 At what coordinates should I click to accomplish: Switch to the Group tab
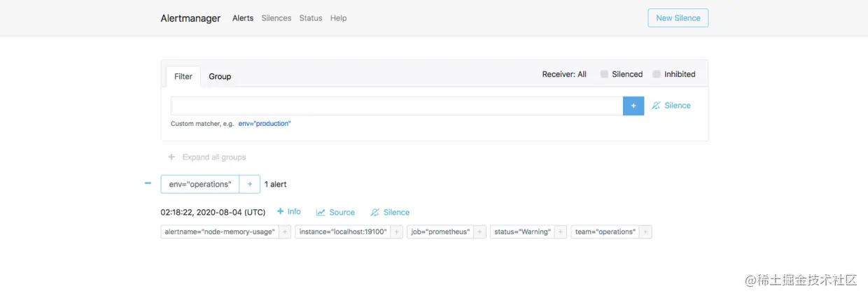tap(220, 76)
